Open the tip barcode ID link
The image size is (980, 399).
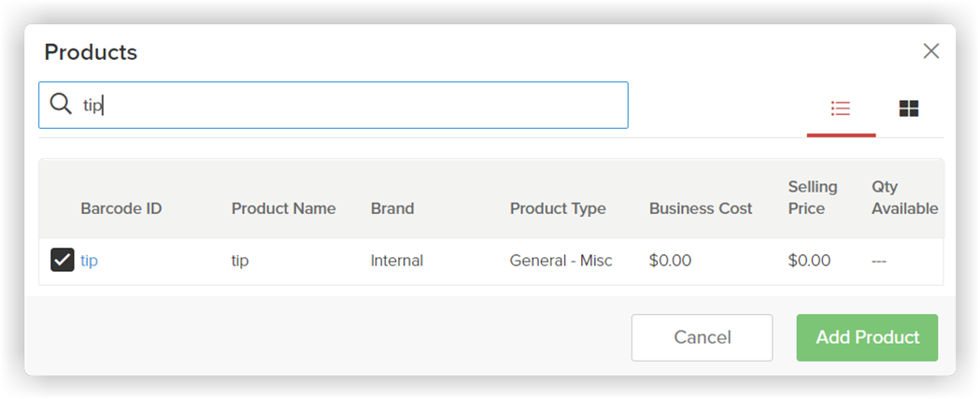tap(90, 260)
